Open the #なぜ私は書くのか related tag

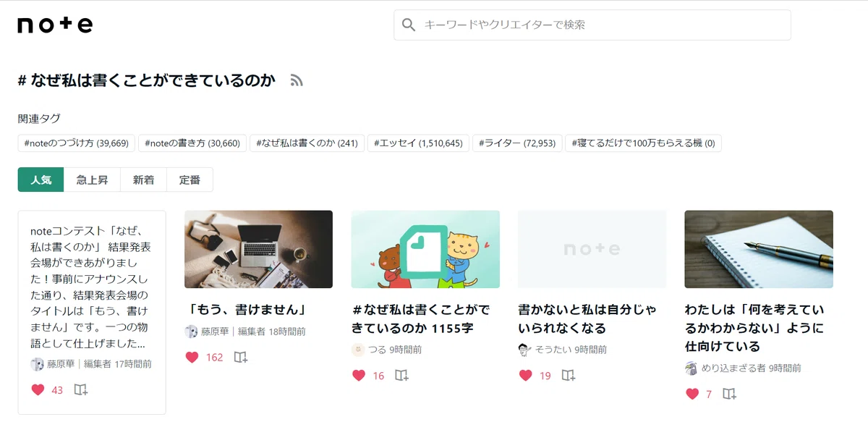(x=307, y=143)
